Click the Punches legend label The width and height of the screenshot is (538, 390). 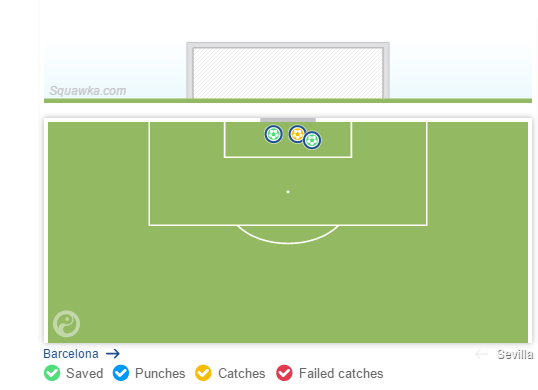[160, 374]
